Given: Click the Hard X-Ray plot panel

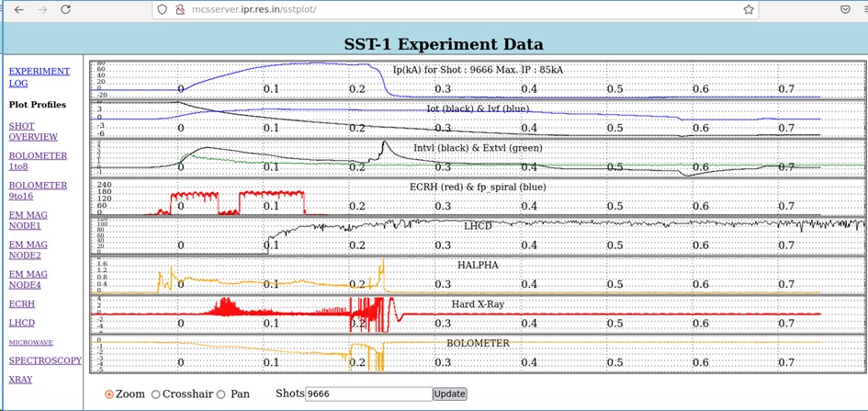Looking at the screenshot, I should tap(476, 313).
